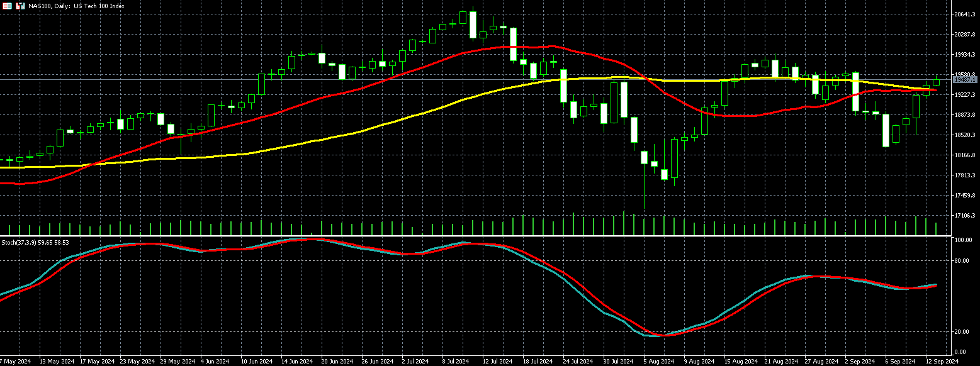
Task: Click the 20 Jun 2024 date label
Action: 337,362
